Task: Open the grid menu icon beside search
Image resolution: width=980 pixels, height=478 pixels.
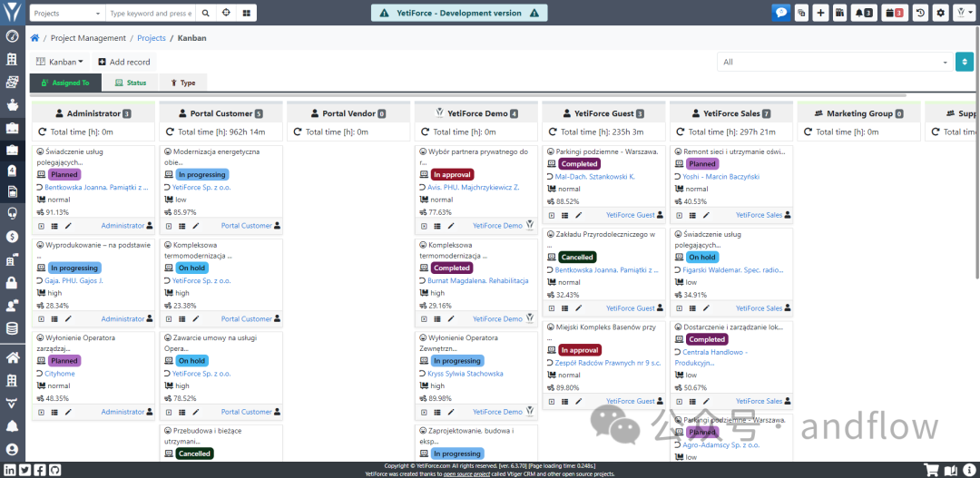Action: [247, 13]
